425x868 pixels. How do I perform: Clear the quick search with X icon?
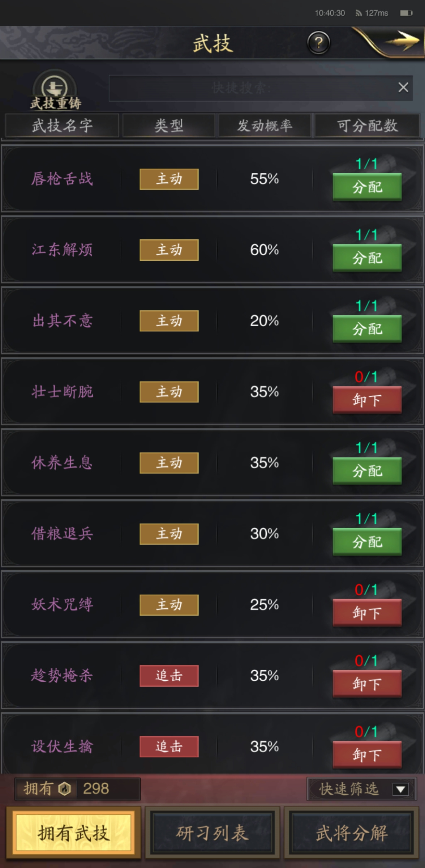coord(403,87)
